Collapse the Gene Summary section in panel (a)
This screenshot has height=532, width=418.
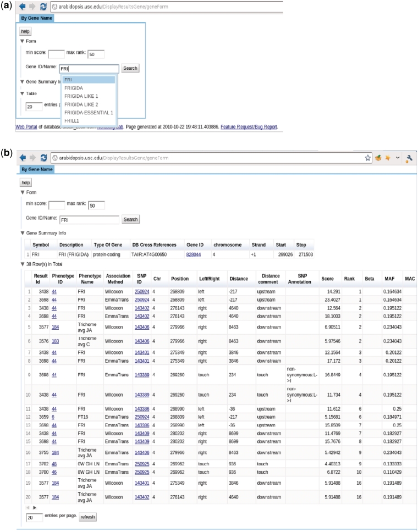pos(23,82)
